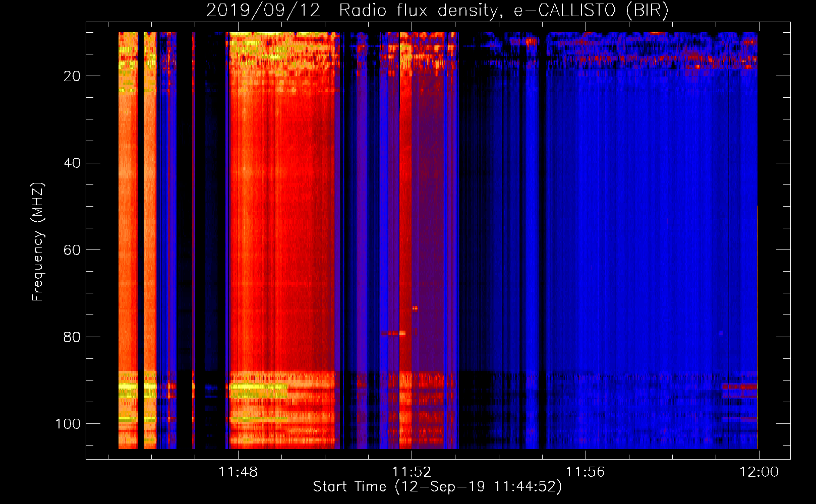Screen dimensions: 816x504
Task: Click the "11:48" time tick label
Action: click(238, 472)
